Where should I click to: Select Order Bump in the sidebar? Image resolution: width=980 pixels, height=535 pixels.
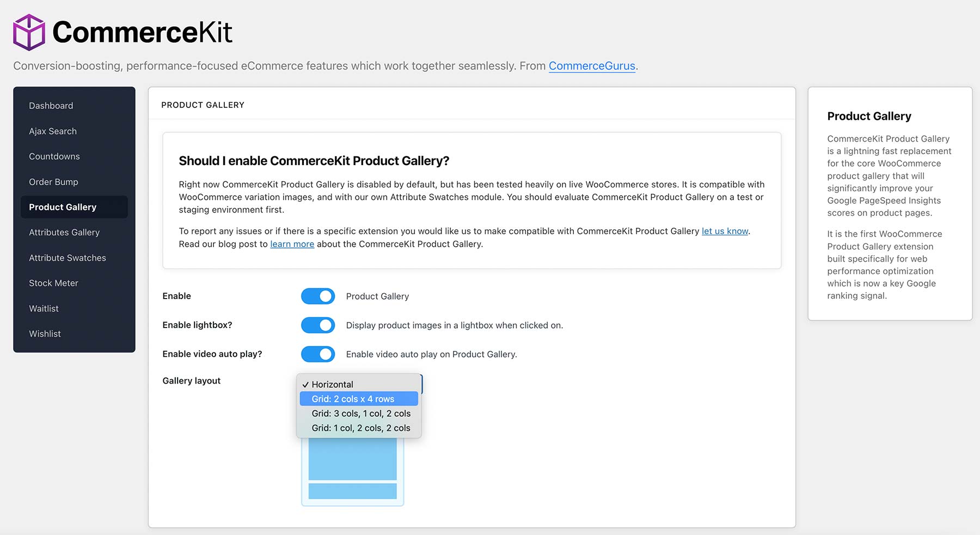pyautogui.click(x=53, y=182)
